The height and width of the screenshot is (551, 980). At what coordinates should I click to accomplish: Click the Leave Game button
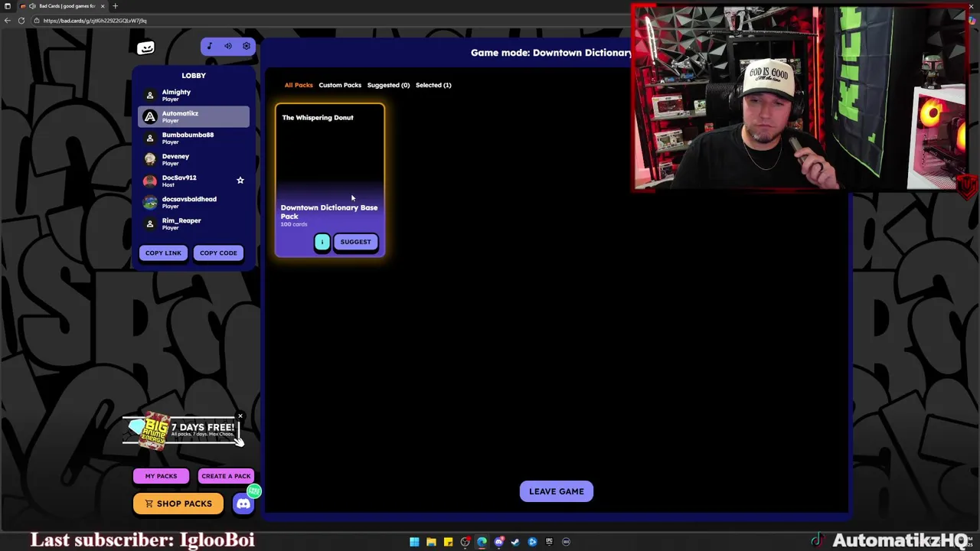click(557, 491)
